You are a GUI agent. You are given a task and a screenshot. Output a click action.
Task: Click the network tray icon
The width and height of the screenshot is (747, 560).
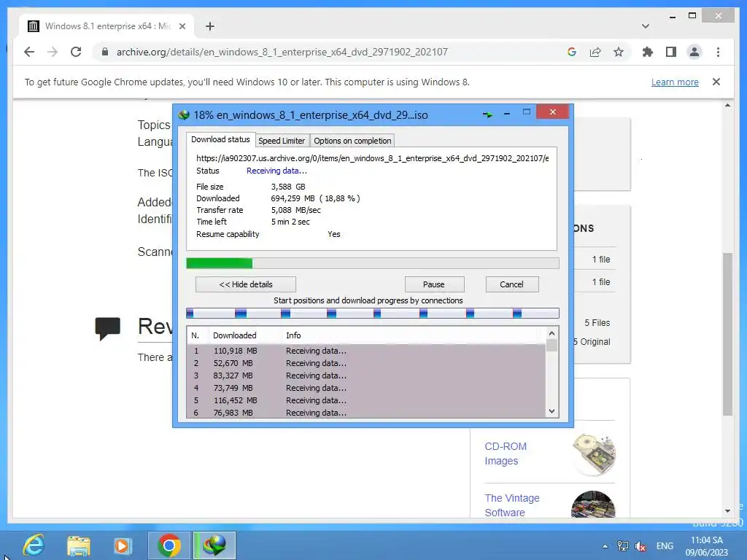pyautogui.click(x=623, y=545)
